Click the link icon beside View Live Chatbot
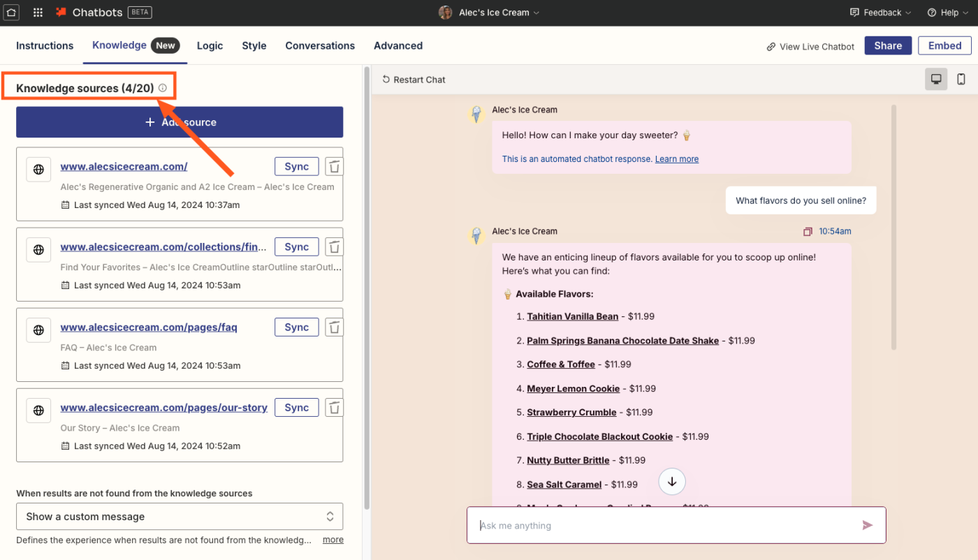978x560 pixels. pyautogui.click(x=771, y=47)
